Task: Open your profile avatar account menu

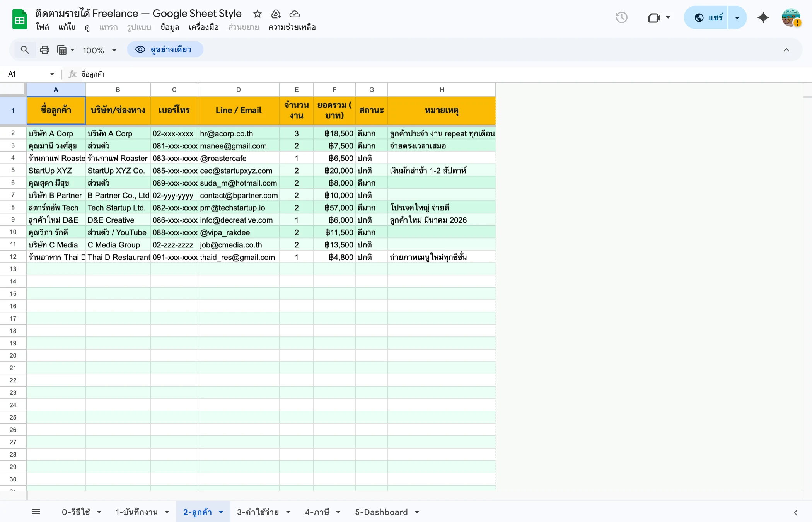Action: pos(790,17)
